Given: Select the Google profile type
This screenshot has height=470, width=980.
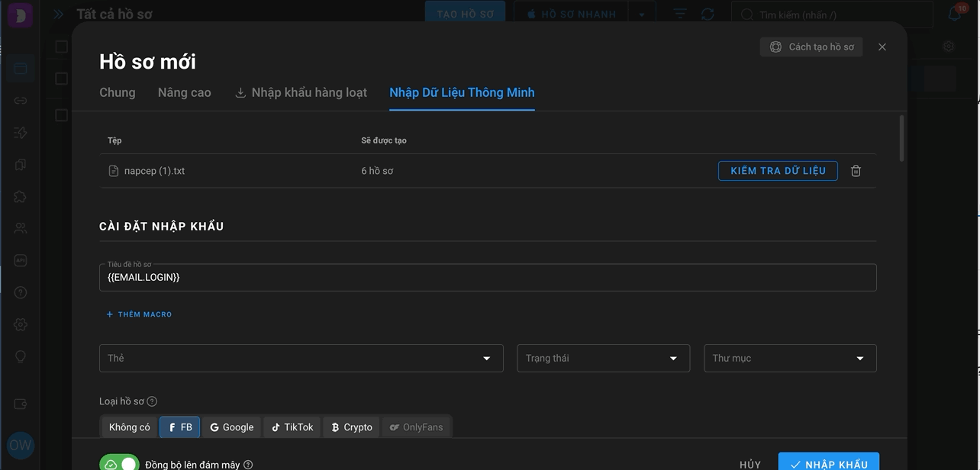Looking at the screenshot, I should point(232,427).
